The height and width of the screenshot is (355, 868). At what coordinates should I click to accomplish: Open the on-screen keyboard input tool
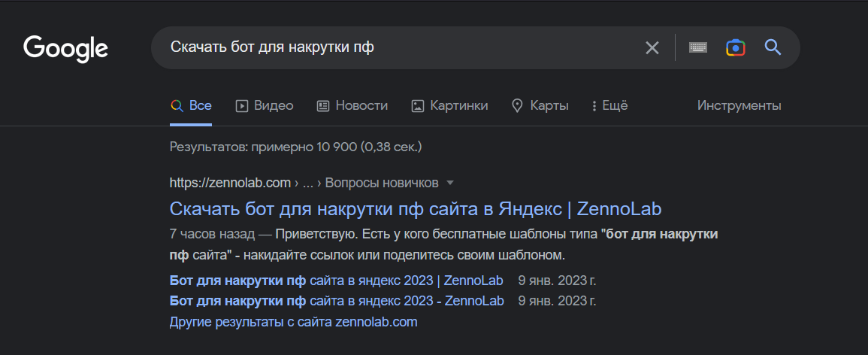698,47
